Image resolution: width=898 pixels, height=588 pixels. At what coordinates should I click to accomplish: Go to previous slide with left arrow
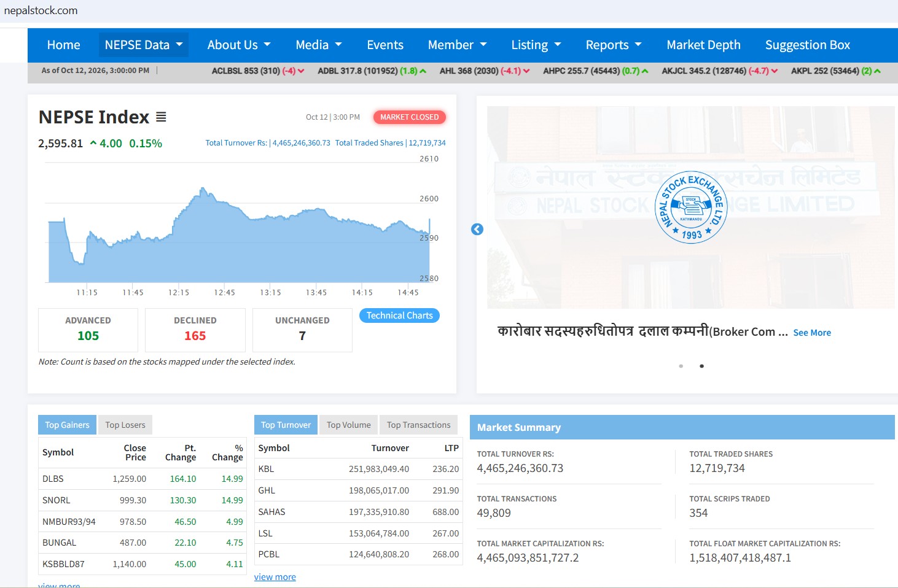[477, 229]
